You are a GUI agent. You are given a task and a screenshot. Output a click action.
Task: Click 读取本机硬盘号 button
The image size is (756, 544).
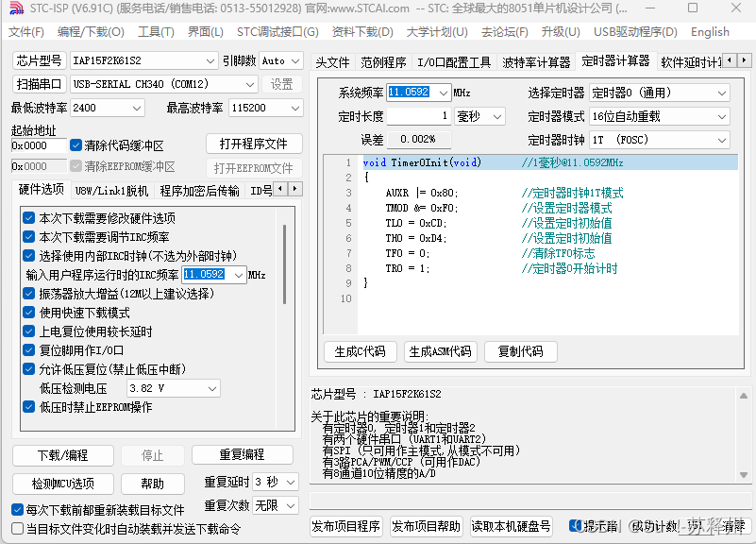pos(511,526)
